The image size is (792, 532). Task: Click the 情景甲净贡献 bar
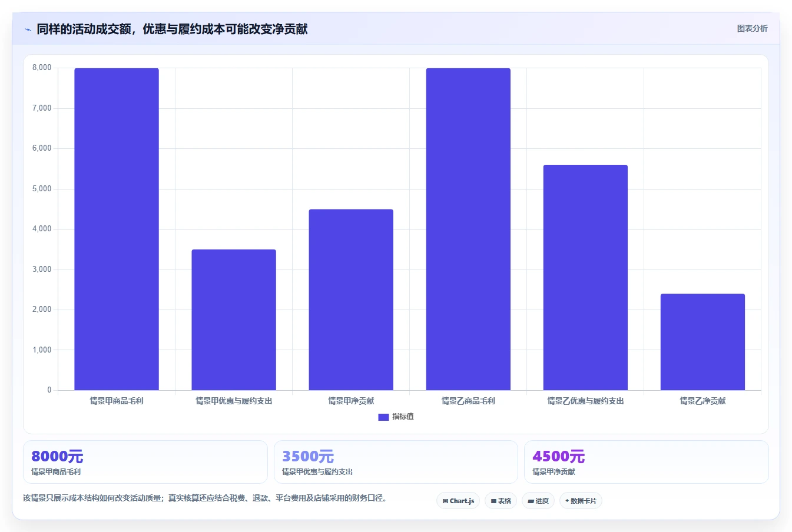tap(351, 300)
